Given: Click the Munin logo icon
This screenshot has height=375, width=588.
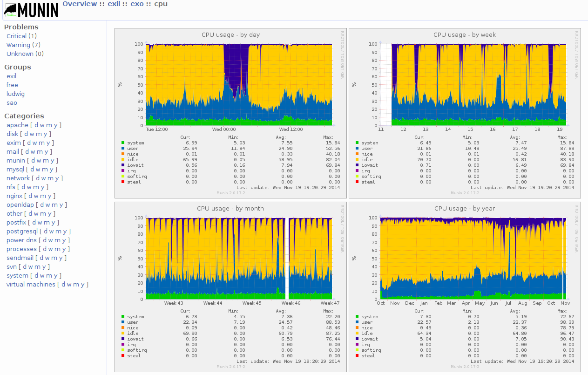Looking at the screenshot, I should click(31, 10).
